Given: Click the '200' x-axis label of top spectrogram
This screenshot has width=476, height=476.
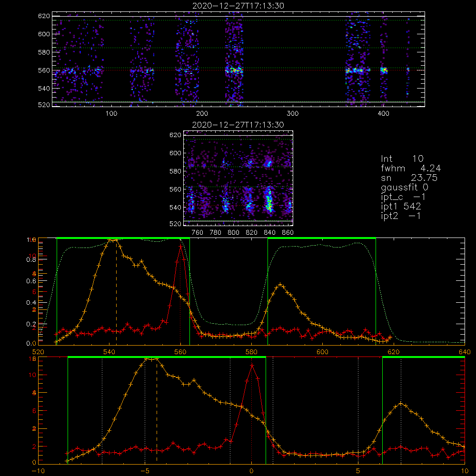Looking at the screenshot, I should click(202, 114).
